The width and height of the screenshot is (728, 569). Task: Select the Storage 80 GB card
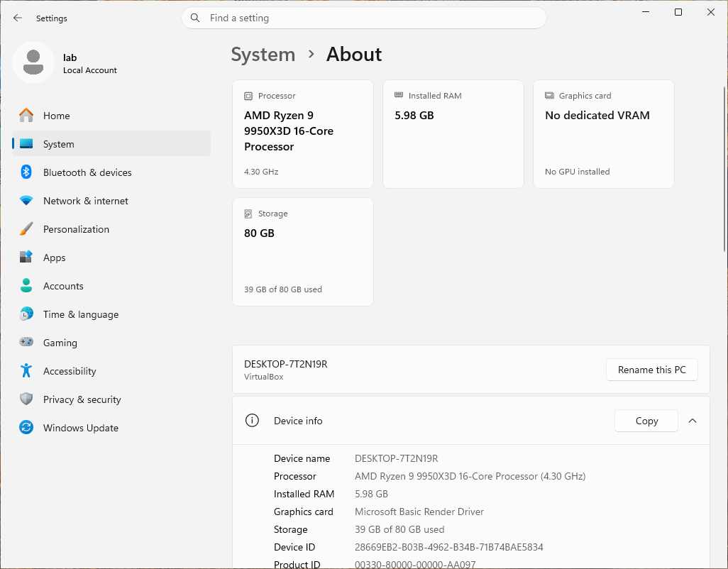pyautogui.click(x=303, y=252)
